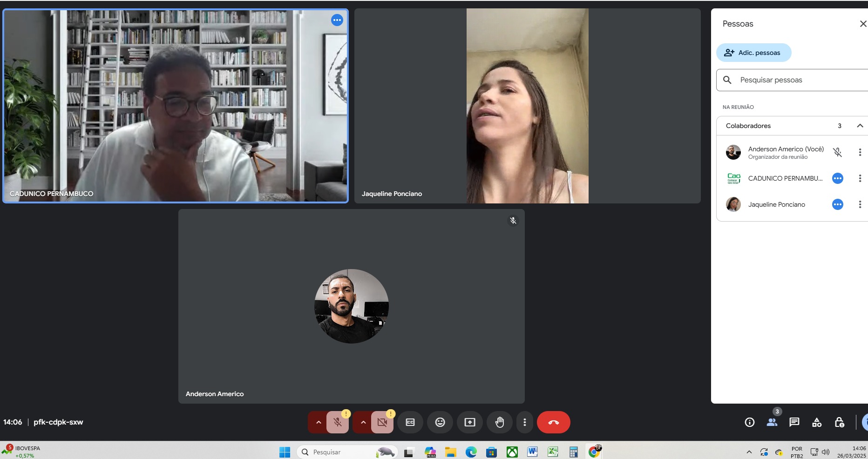Open emoji reactions in the call toolbar
868x459 pixels.
[x=440, y=422]
